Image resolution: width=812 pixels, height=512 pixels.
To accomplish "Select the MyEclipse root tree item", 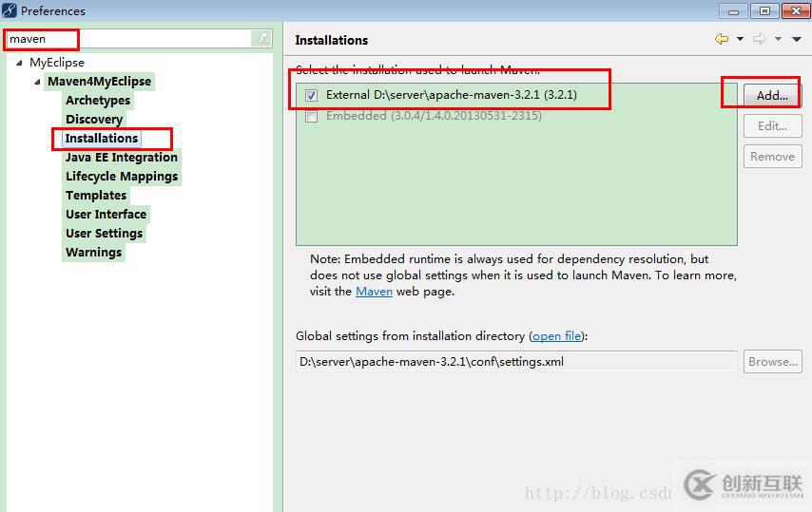I will (x=57, y=63).
